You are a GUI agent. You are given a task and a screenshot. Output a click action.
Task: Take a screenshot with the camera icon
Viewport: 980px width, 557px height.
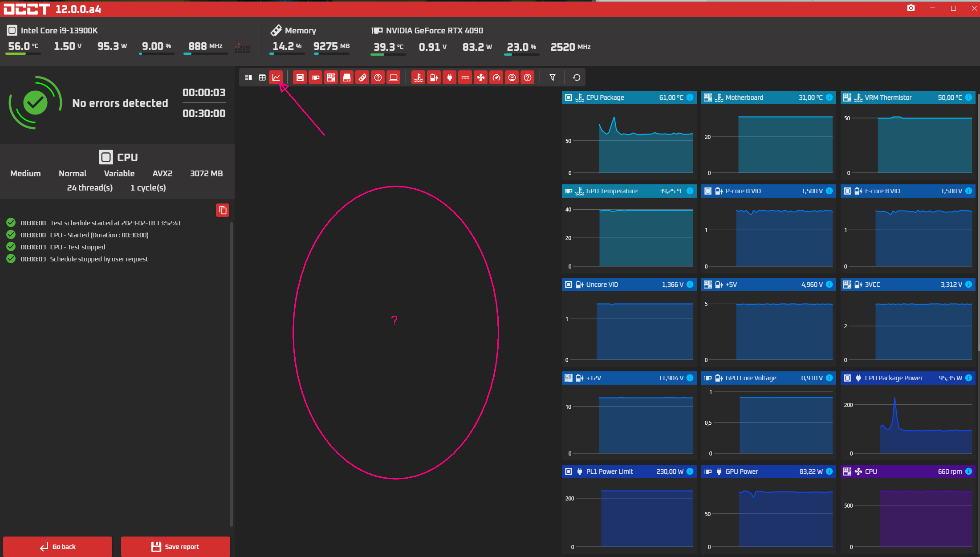[x=911, y=8]
